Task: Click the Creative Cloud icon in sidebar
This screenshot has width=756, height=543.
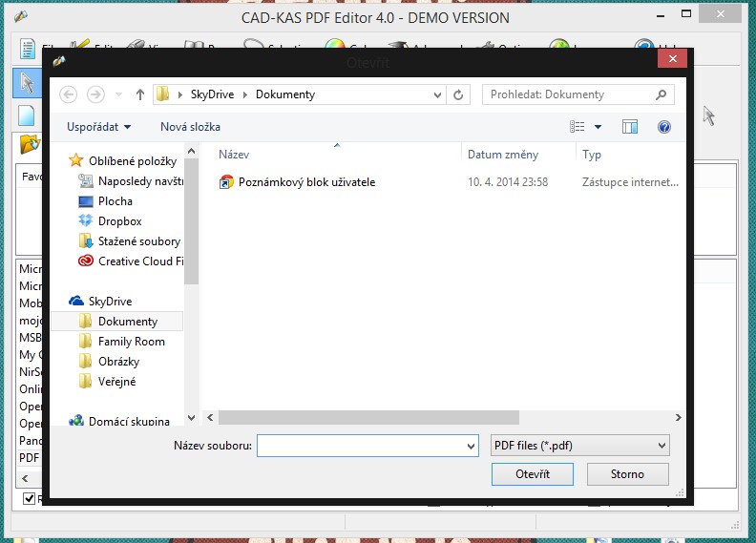Action: tap(85, 261)
